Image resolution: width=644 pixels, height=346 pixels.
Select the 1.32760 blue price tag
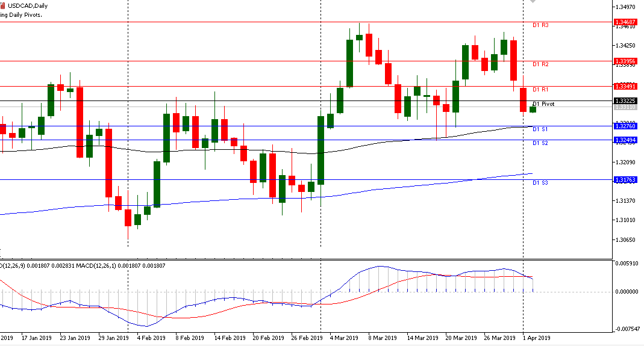626,126
